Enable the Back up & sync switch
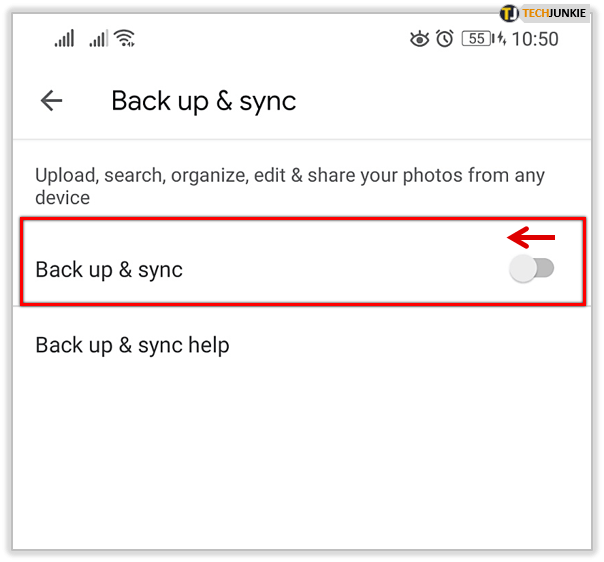Screen dimensions: 604x562 pyautogui.click(x=531, y=268)
